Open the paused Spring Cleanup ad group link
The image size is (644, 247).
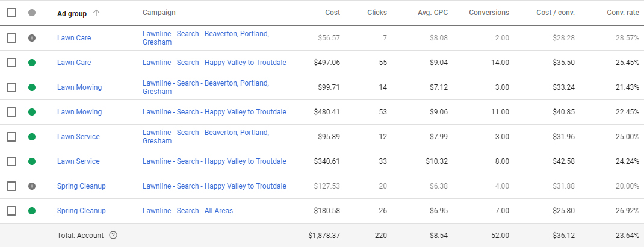tap(81, 186)
